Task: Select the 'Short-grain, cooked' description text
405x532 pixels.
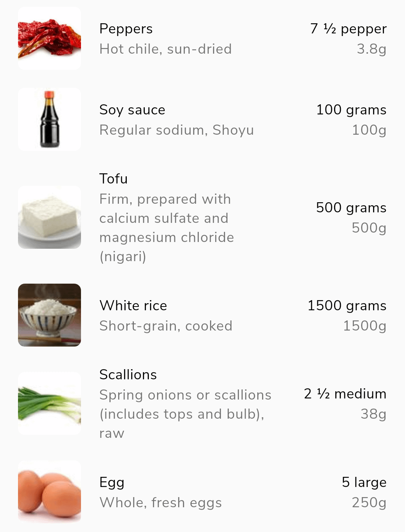Action: [166, 326]
